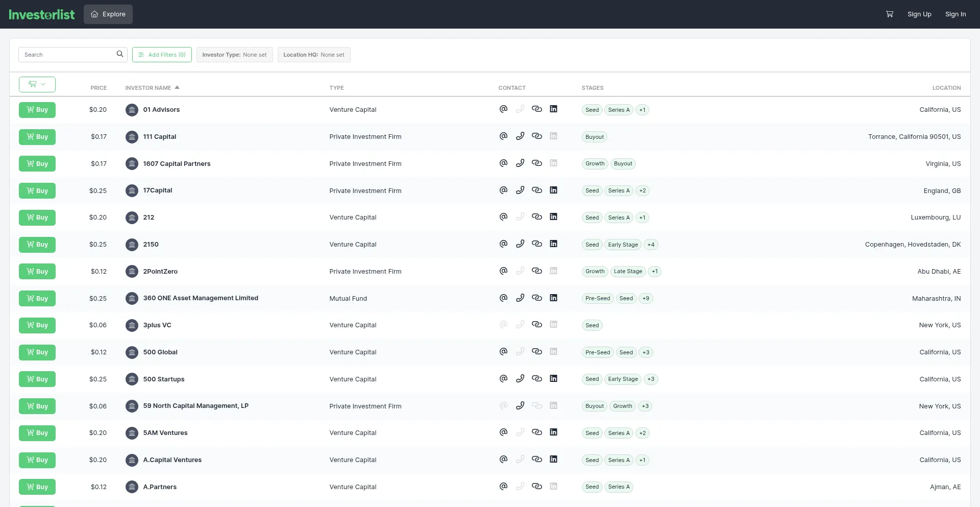Click Sign In link

coord(955,14)
